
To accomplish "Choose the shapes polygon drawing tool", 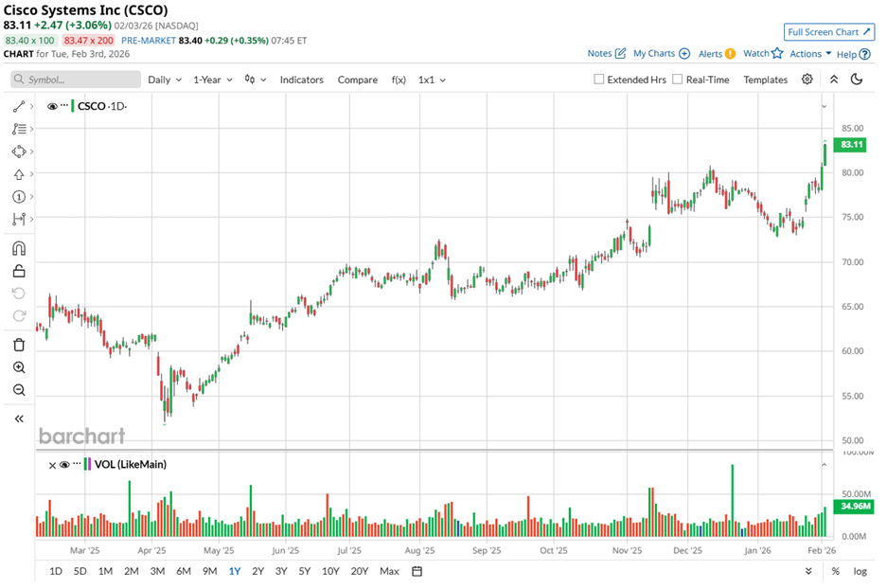I will [19, 151].
